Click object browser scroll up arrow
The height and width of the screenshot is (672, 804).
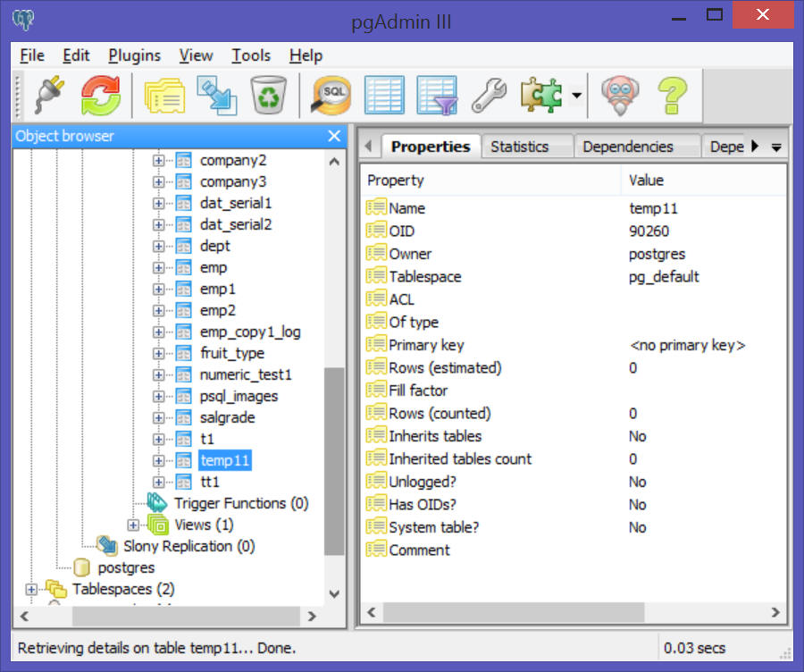click(x=334, y=162)
